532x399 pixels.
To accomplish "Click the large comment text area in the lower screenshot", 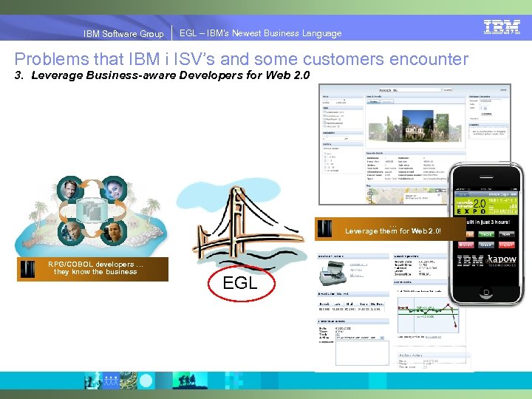I will pyautogui.click(x=362, y=353).
